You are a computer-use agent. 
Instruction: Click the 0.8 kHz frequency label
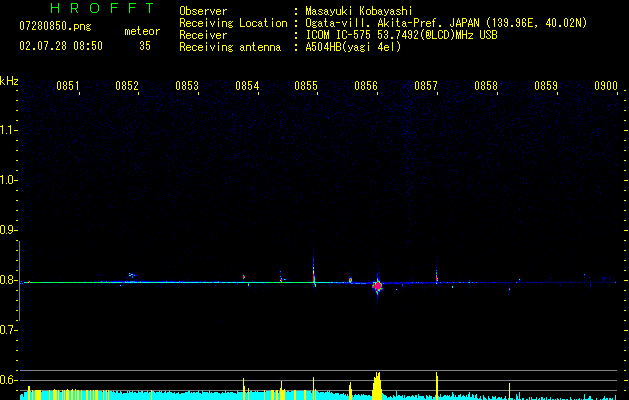[8, 280]
